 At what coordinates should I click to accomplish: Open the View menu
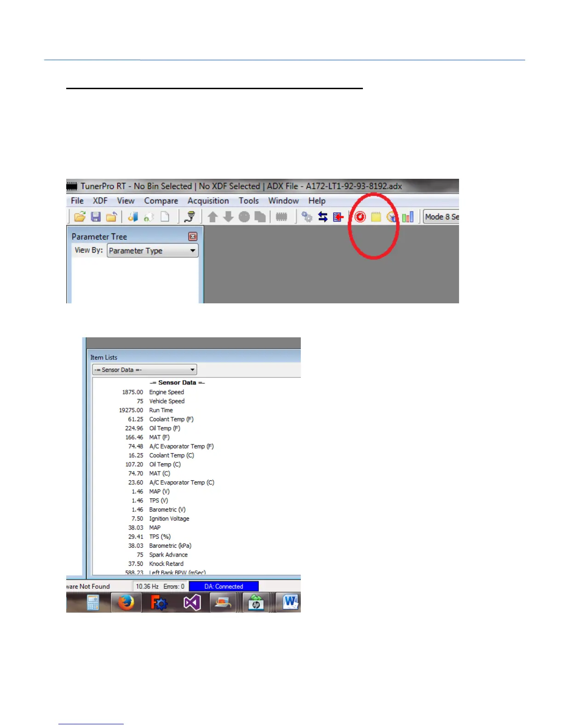tap(126, 201)
